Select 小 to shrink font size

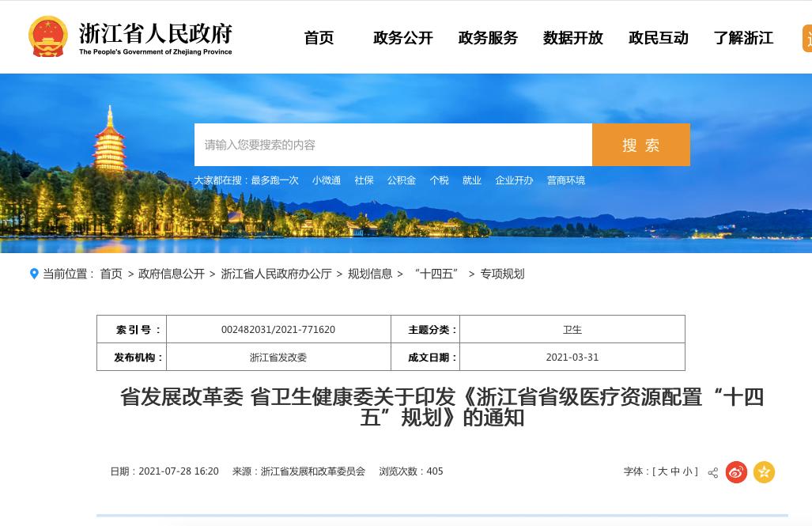(687, 471)
